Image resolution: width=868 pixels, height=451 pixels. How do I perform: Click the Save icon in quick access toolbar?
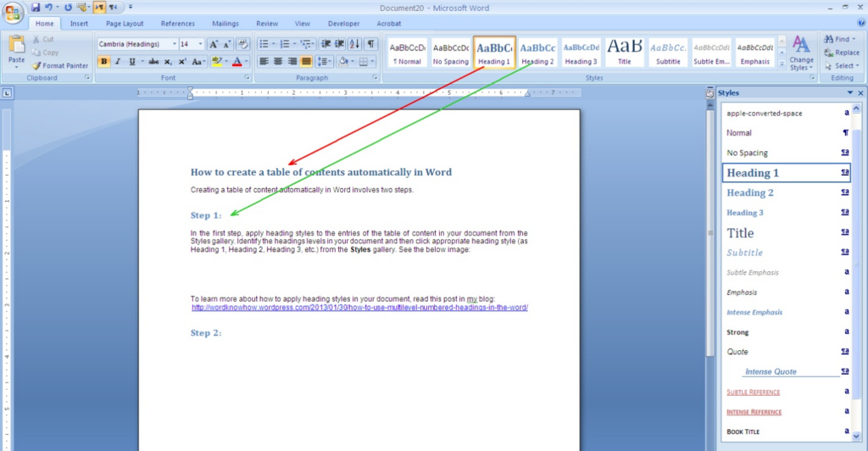(36, 7)
